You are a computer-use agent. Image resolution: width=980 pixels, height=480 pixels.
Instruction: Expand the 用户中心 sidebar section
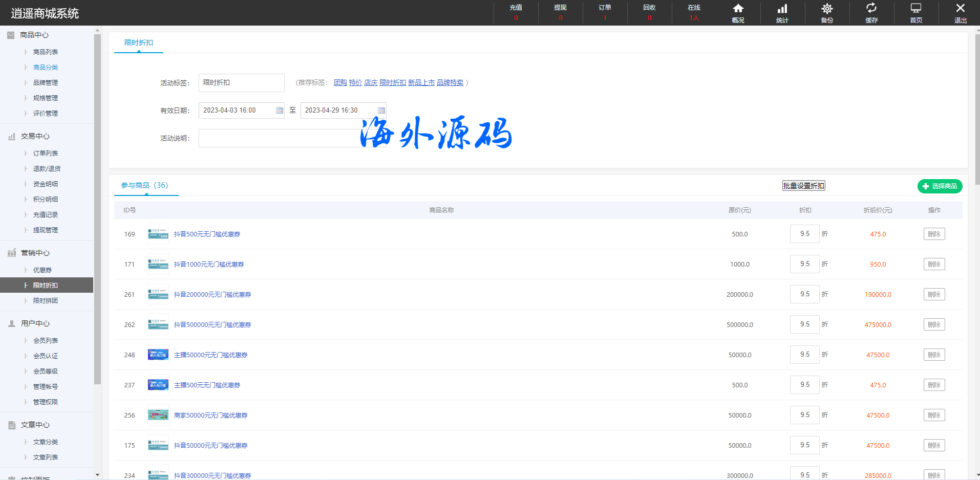(x=35, y=323)
